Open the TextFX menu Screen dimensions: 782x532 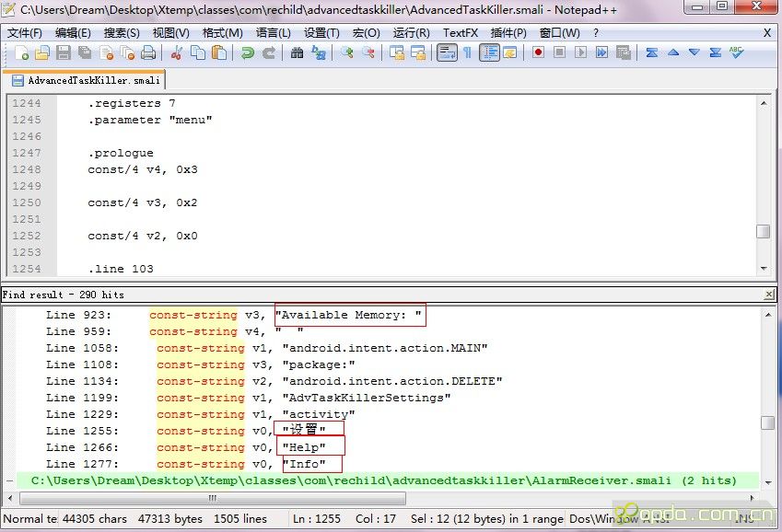click(460, 32)
